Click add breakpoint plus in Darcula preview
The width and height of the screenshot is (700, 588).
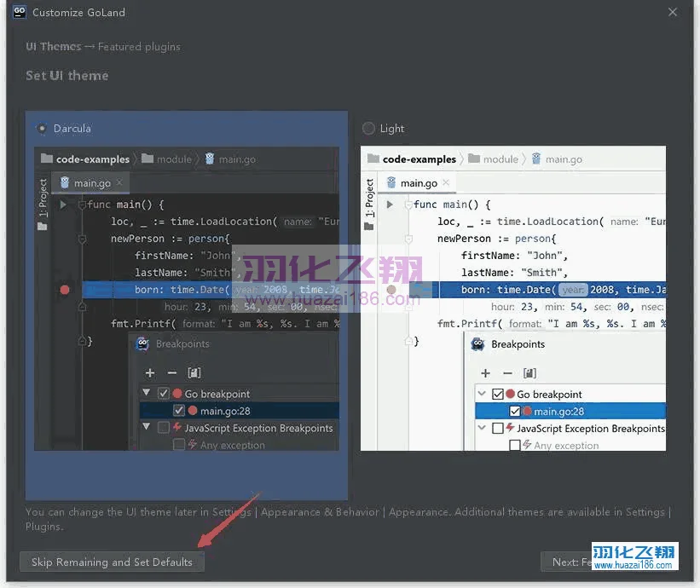tap(150, 372)
